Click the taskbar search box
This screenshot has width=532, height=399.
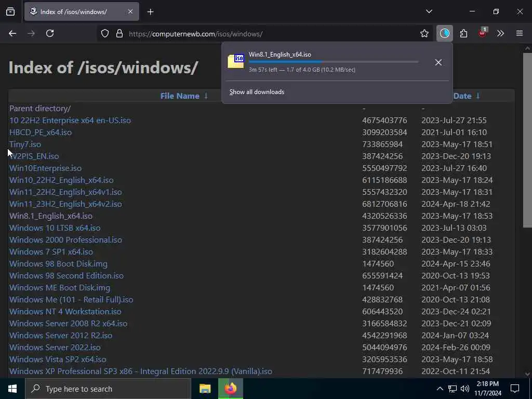pos(108,389)
